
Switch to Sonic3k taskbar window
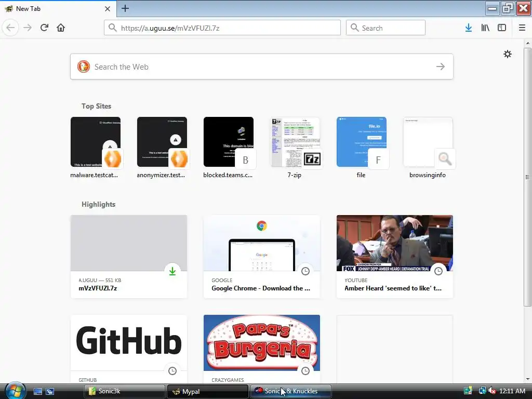click(124, 391)
